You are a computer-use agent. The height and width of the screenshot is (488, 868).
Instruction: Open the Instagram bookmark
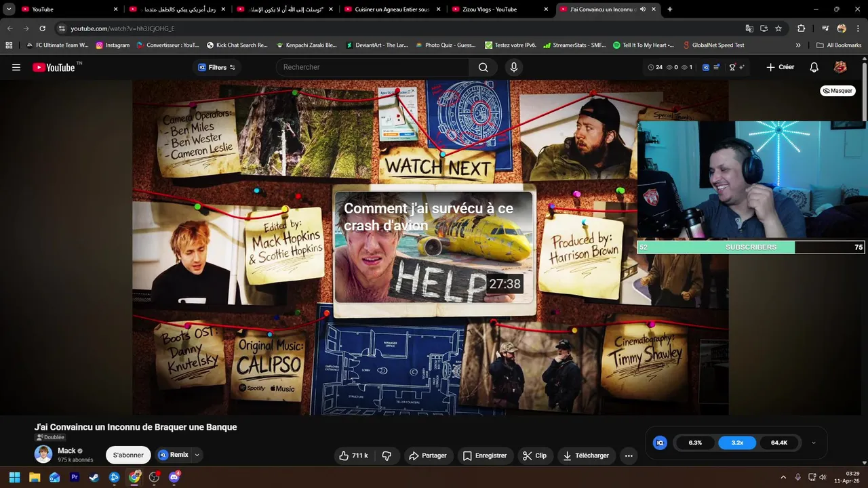[x=113, y=45]
